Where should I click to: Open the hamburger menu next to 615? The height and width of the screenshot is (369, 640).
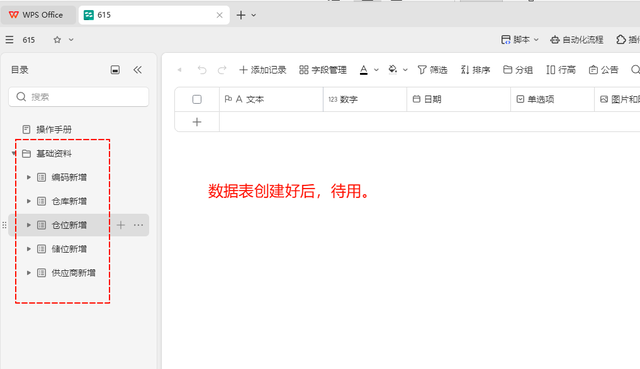[x=9, y=40]
